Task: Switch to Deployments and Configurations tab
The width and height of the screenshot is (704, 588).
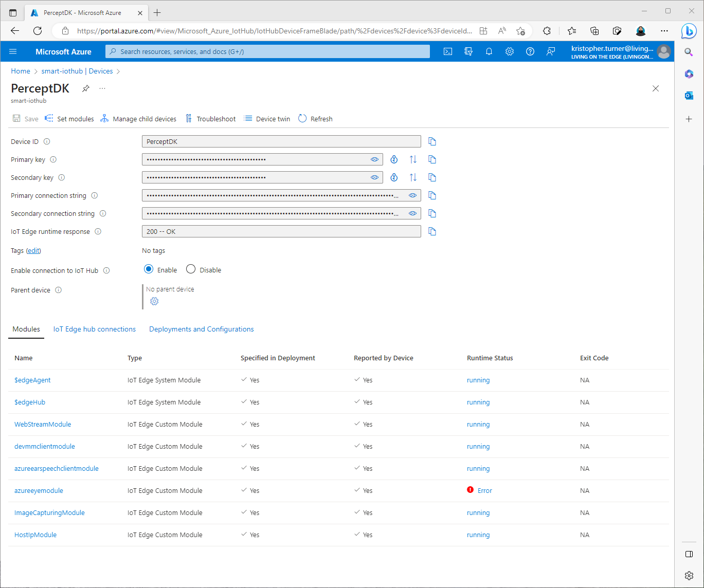Action: tap(201, 329)
